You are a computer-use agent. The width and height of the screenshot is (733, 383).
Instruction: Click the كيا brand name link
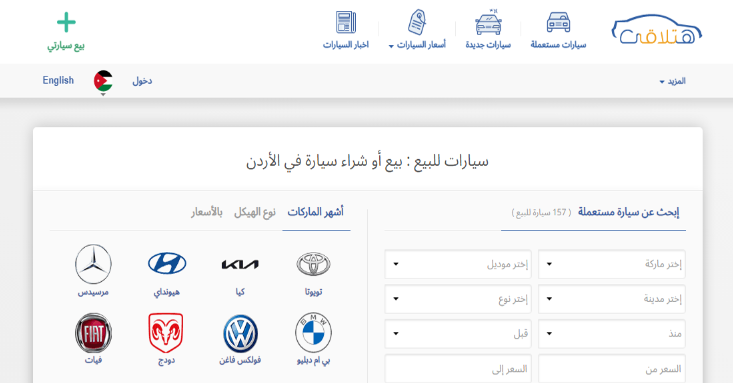(x=240, y=292)
